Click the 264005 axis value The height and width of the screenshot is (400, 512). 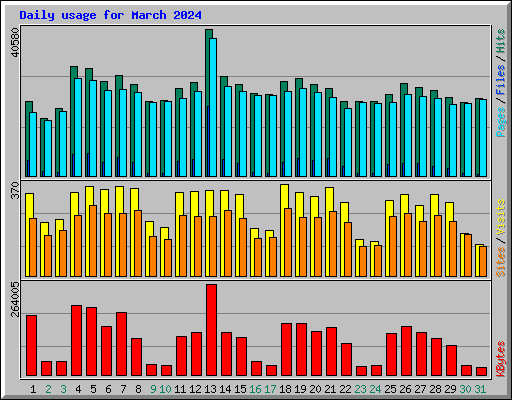pyautogui.click(x=15, y=299)
